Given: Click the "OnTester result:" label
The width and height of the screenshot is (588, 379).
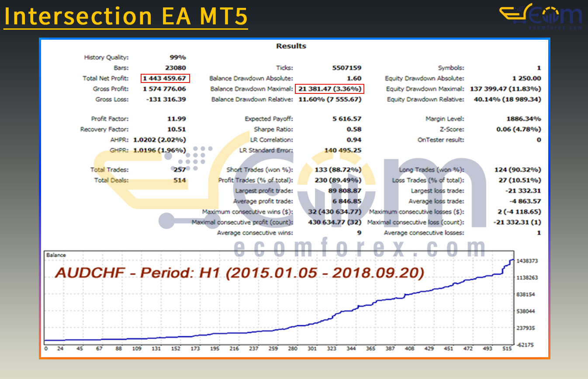Looking at the screenshot, I should [441, 140].
